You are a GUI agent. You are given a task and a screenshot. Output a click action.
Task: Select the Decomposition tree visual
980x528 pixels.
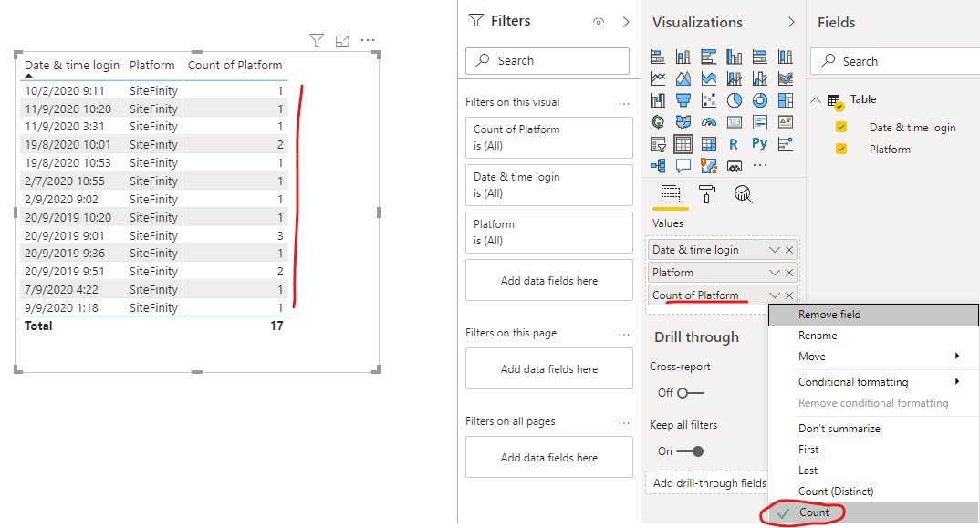click(x=658, y=166)
